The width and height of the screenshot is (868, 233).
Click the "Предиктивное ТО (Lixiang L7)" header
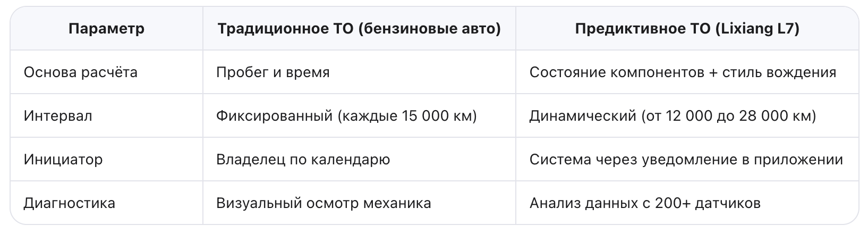(x=687, y=29)
